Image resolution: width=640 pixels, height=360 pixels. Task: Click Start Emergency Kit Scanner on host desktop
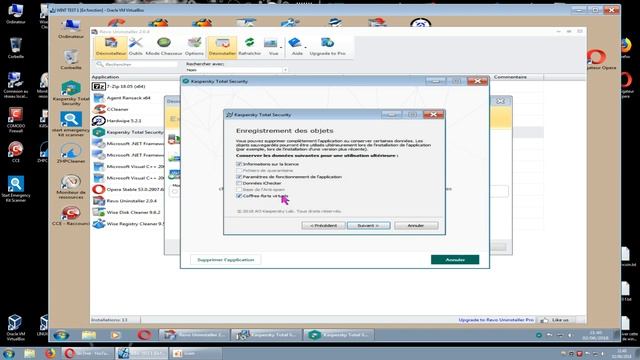[x=16, y=189]
